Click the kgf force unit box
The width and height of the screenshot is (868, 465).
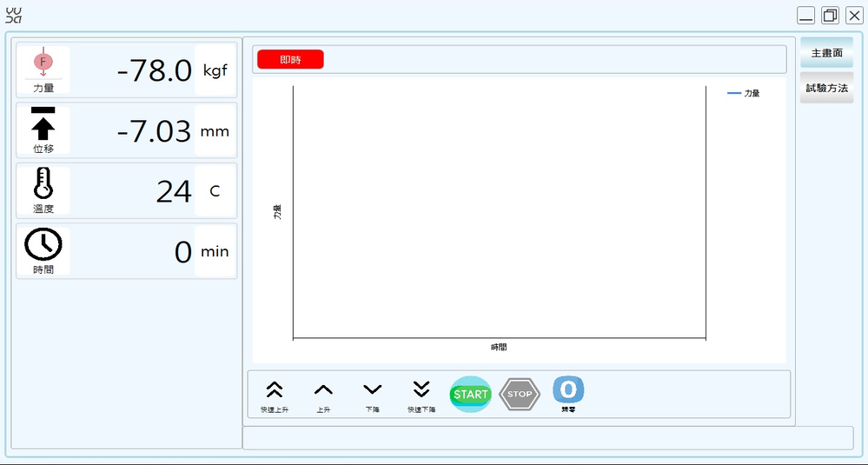coord(215,70)
